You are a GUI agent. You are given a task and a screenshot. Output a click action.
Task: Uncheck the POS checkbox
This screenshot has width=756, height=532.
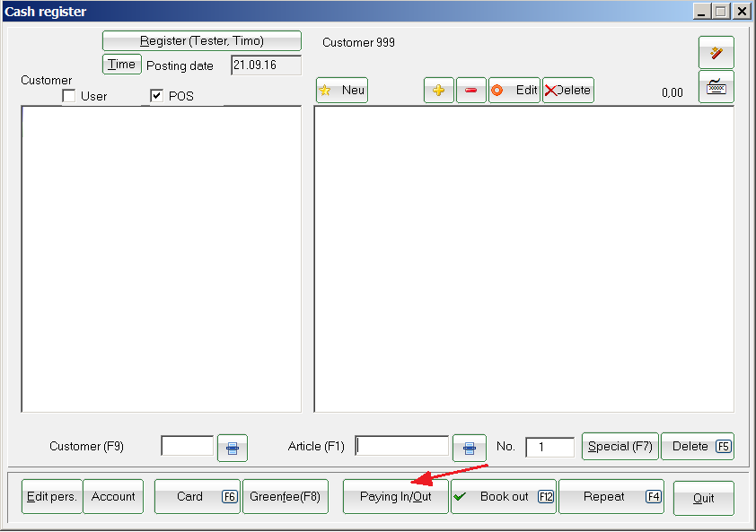(156, 96)
